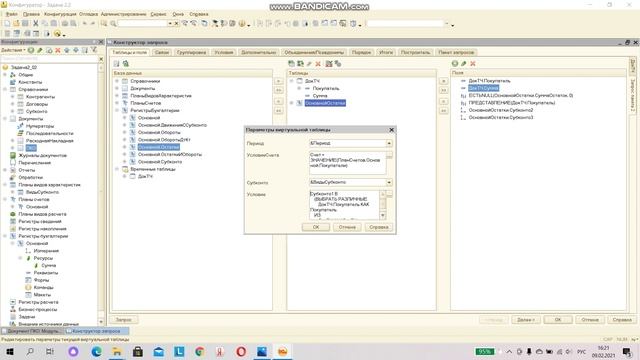Open Opera browser from taskbar
The height and width of the screenshot is (360, 640).
pyautogui.click(x=241, y=351)
